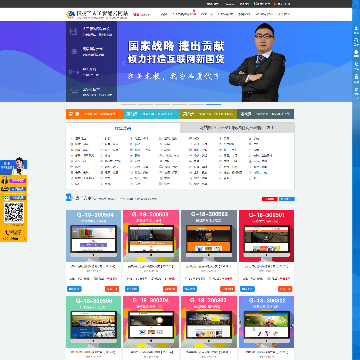Select the active blue banner slide indicator
The width and height of the screenshot is (360, 360).
[x=213, y=105]
